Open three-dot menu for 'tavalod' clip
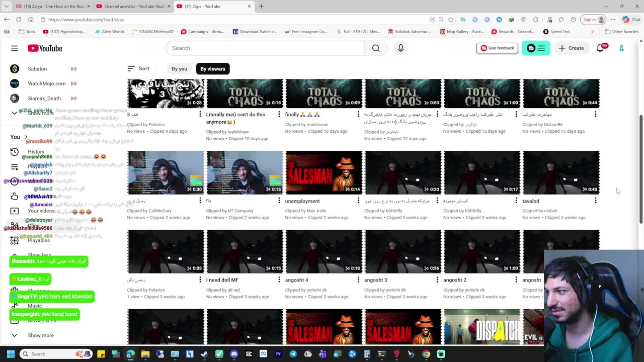644x362 pixels. pyautogui.click(x=595, y=201)
